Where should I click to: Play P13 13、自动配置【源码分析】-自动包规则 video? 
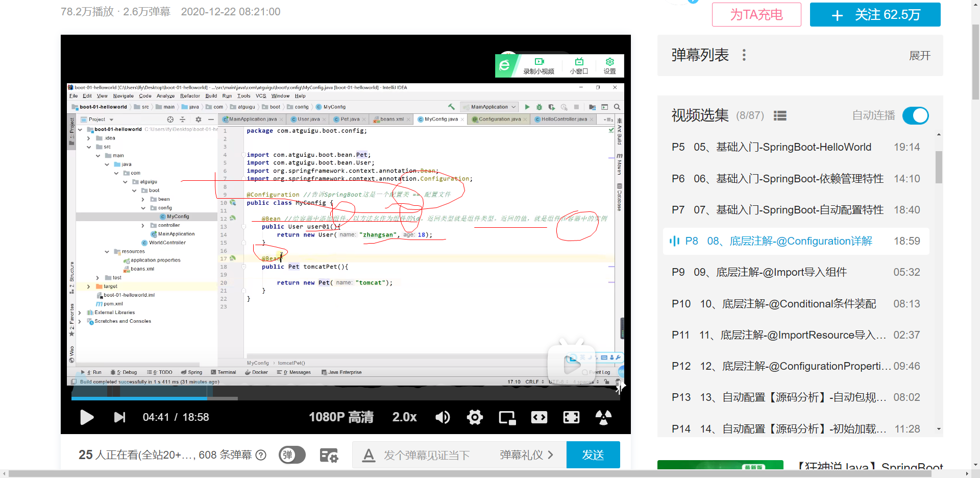pyautogui.click(x=796, y=397)
